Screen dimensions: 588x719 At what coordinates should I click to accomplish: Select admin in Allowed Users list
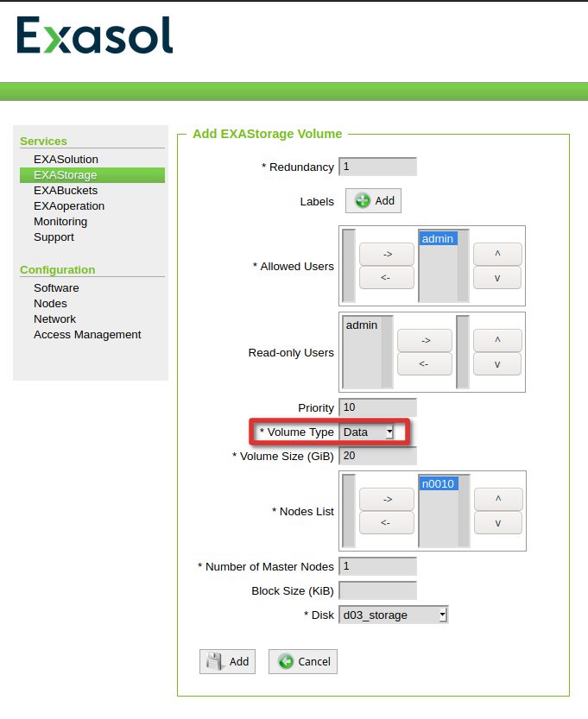point(438,238)
